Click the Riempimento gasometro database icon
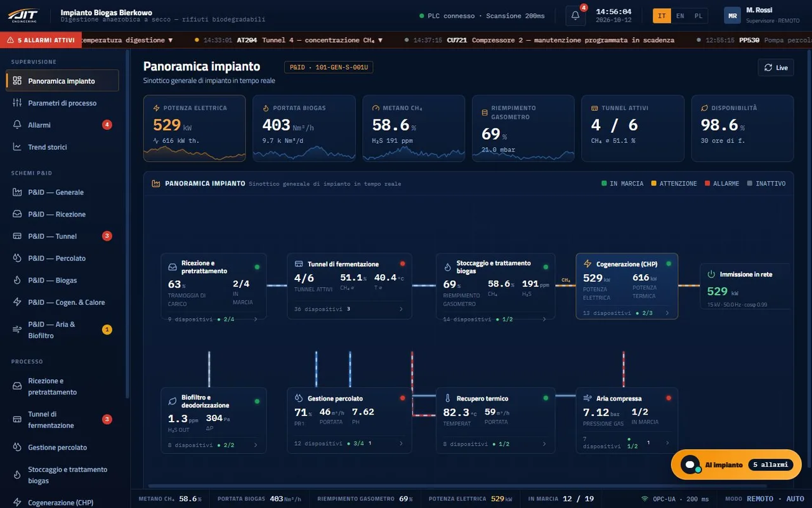 (485, 112)
